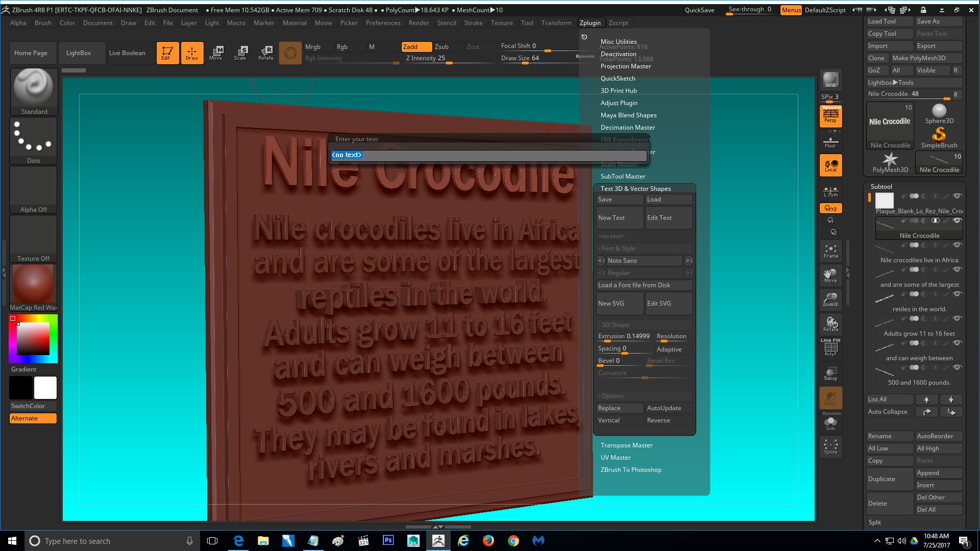Image resolution: width=980 pixels, height=551 pixels.
Task: Collapse the Text 3D & Vector Shapes section
Action: (635, 189)
